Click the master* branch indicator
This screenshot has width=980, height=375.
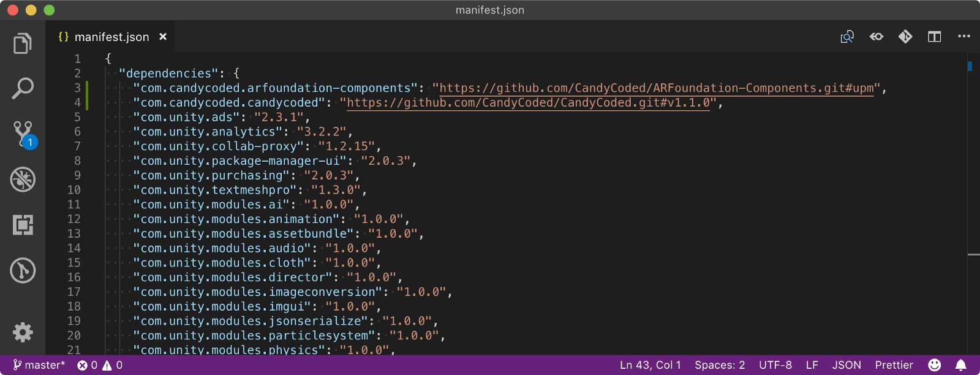39,365
